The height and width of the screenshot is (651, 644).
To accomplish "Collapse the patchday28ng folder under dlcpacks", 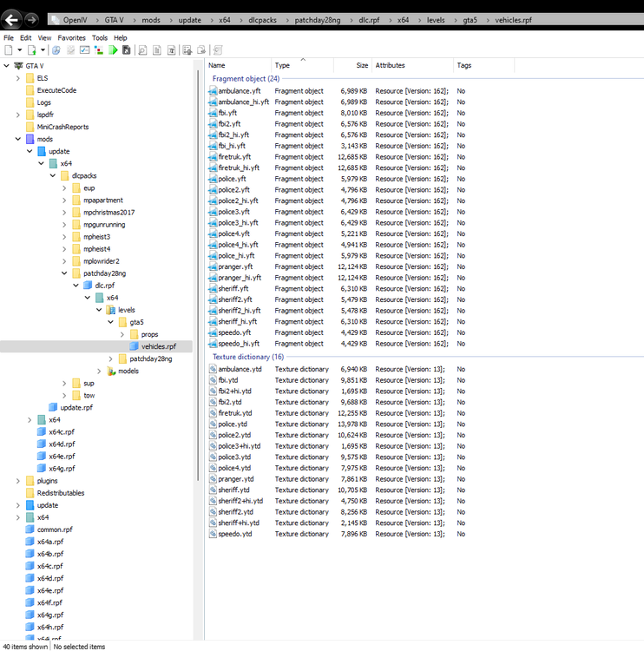I will click(x=64, y=273).
